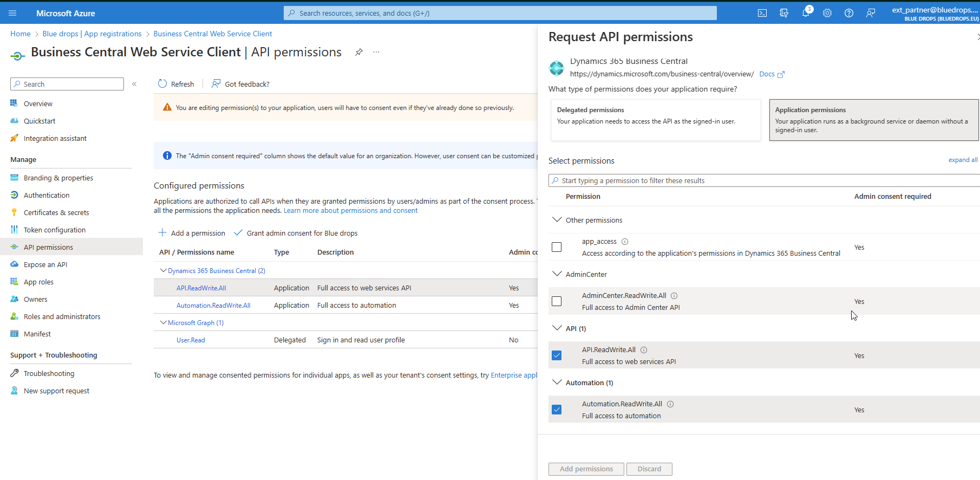Open the API.ReadWrite.All configured permission link
This screenshot has width=980, height=480.
(201, 288)
